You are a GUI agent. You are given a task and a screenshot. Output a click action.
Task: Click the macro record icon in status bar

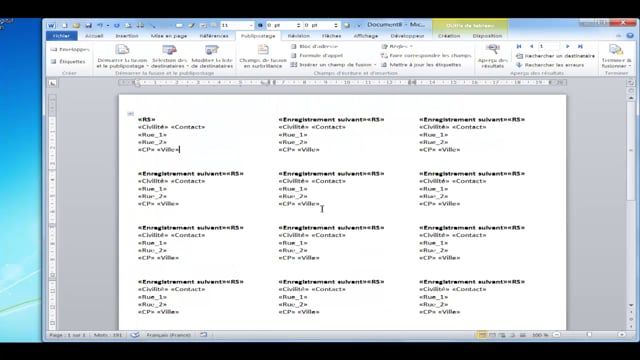coord(204,335)
